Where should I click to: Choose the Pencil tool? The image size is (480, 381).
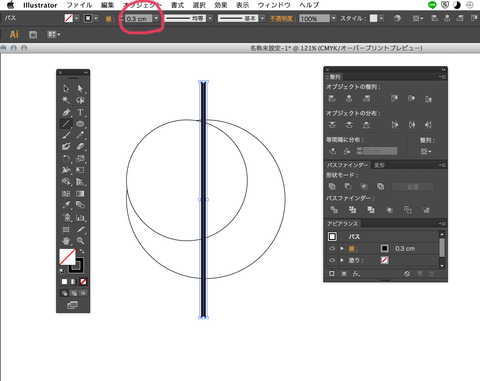click(80, 135)
